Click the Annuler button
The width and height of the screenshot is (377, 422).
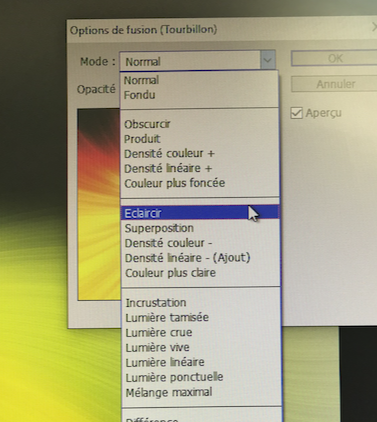[334, 84]
